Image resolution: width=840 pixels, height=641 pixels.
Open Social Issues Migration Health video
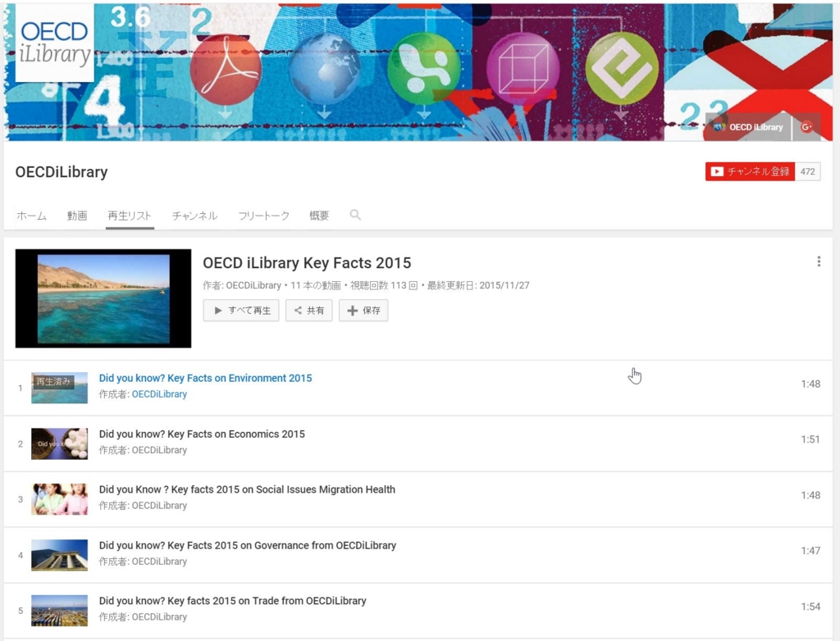[x=247, y=489]
